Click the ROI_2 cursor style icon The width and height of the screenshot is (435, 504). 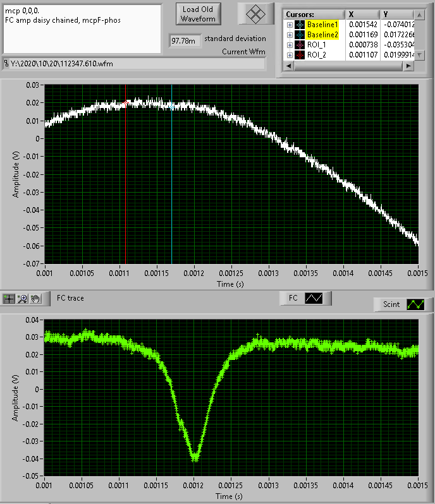pyautogui.click(x=300, y=55)
